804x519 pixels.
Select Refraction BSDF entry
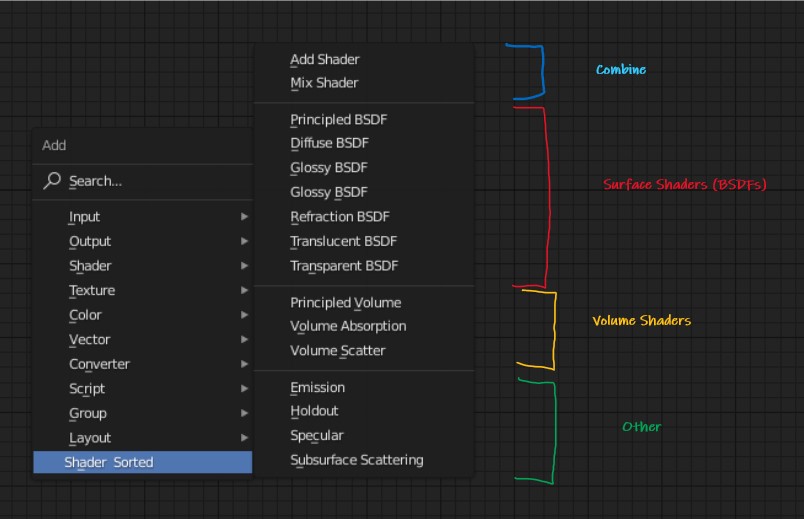coord(364,217)
